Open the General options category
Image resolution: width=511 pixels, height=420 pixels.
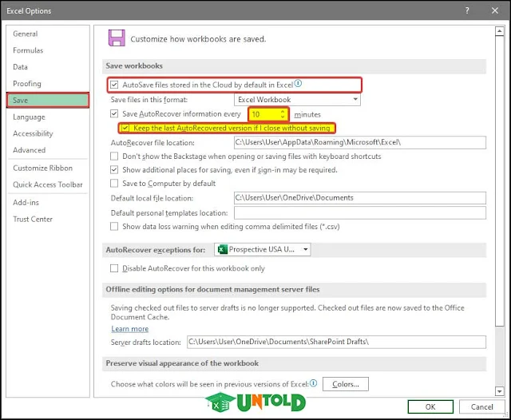pos(26,34)
